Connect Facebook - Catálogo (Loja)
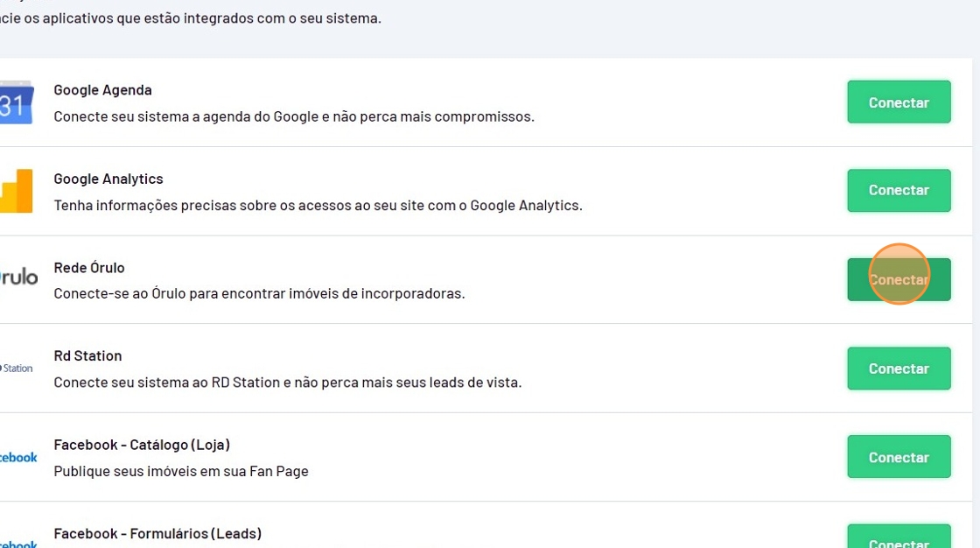 pyautogui.click(x=899, y=458)
